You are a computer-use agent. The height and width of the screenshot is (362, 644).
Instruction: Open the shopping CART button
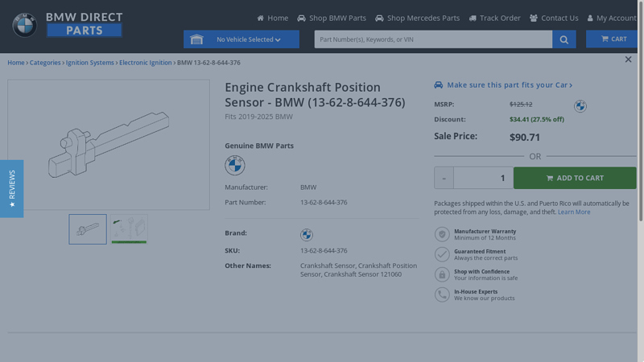pos(612,39)
